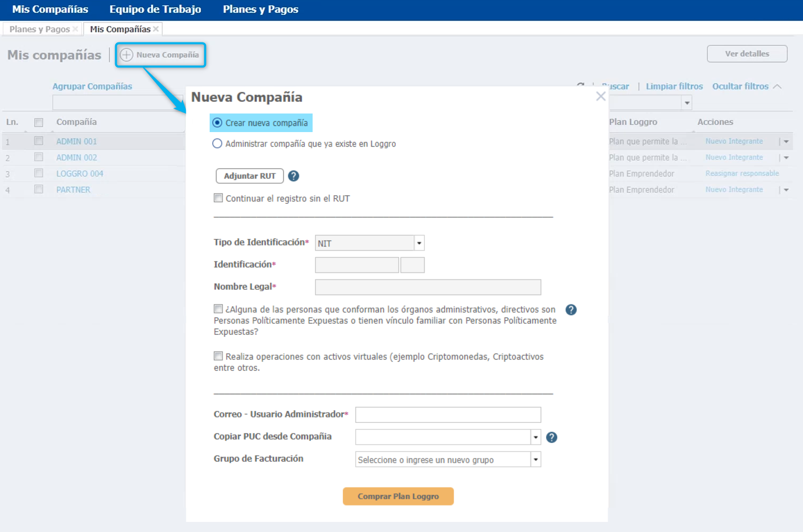Enable the activos virtuales operations checkbox
The width and height of the screenshot is (803, 532).
point(218,356)
